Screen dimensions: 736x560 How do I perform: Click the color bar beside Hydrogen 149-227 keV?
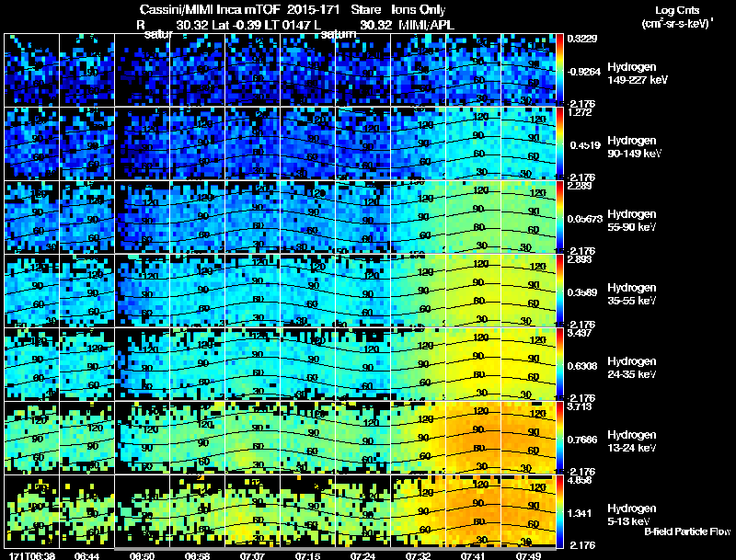pyautogui.click(x=559, y=70)
